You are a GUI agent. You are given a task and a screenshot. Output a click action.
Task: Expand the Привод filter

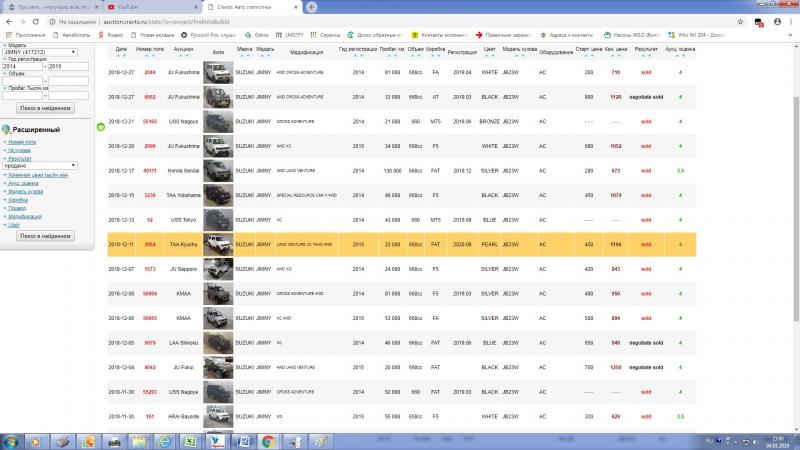click(x=17, y=208)
